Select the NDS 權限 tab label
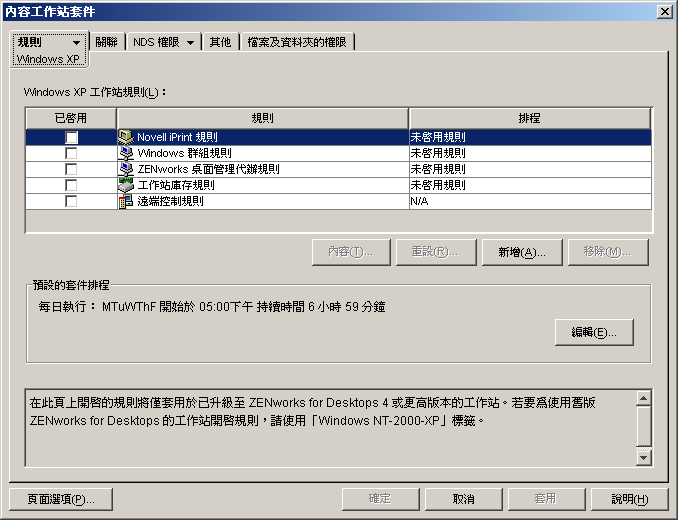 click(156, 42)
